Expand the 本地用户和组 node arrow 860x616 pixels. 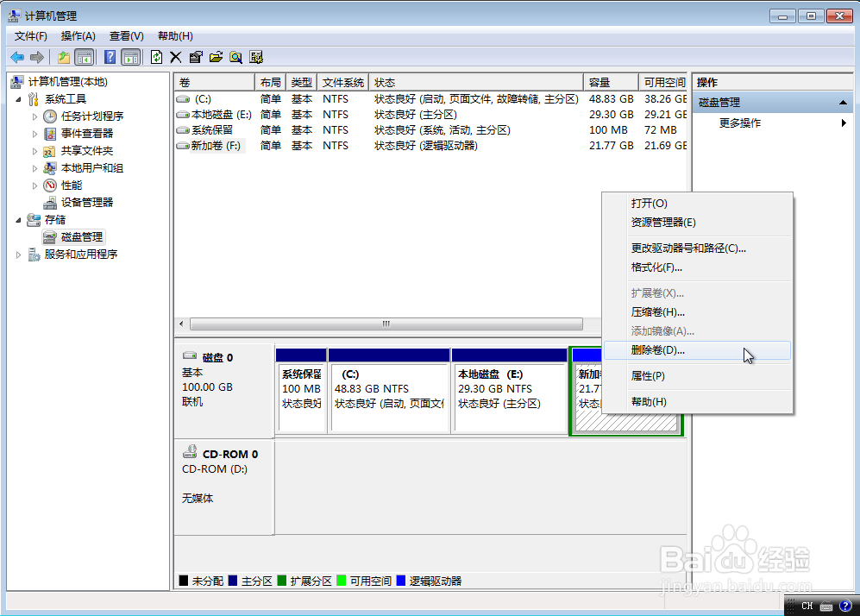[x=35, y=168]
